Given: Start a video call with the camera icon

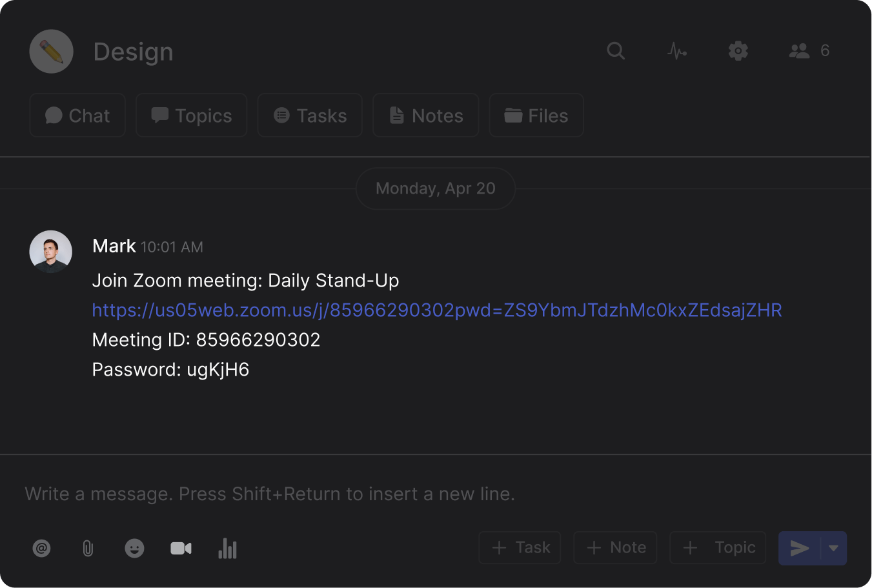Looking at the screenshot, I should point(181,548).
